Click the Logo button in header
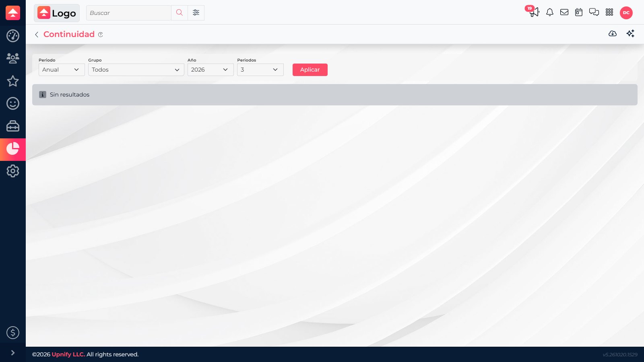The width and height of the screenshot is (644, 362). 57,13
